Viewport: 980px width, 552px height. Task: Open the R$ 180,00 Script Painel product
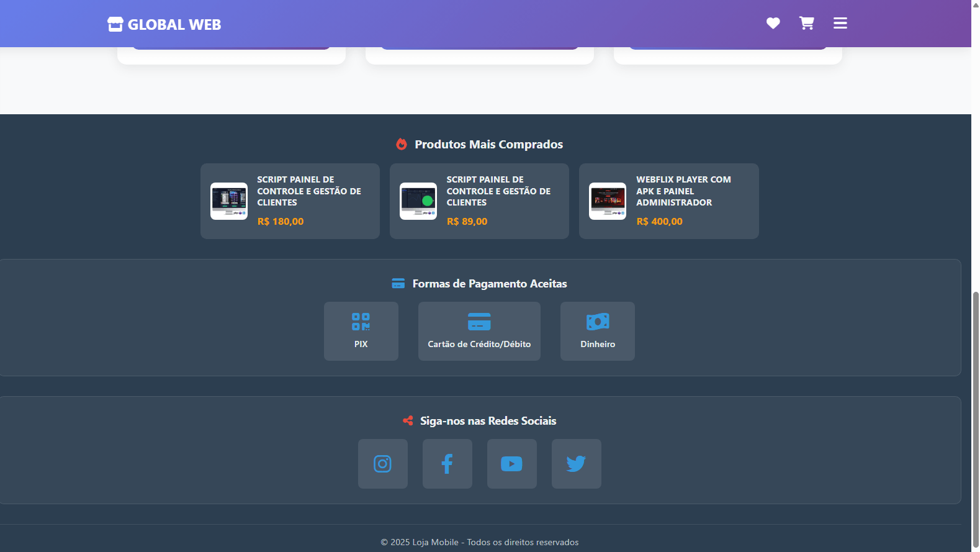coord(308,191)
